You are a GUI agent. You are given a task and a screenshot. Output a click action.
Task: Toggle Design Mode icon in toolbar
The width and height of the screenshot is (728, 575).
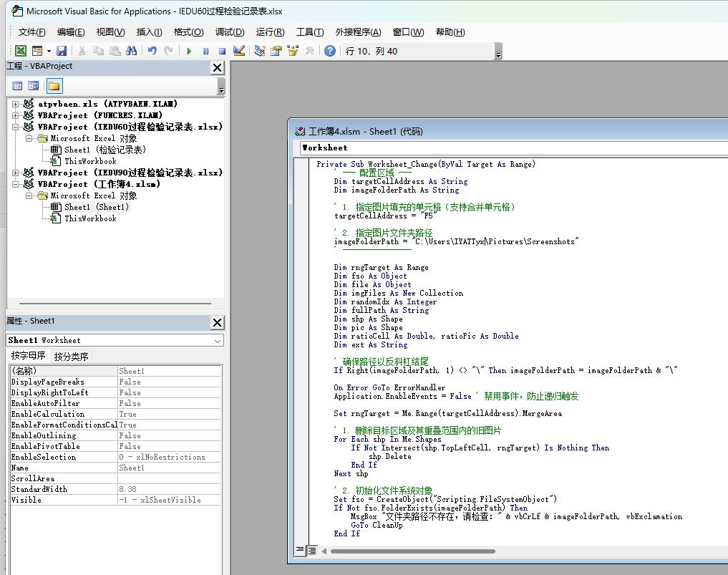[239, 51]
